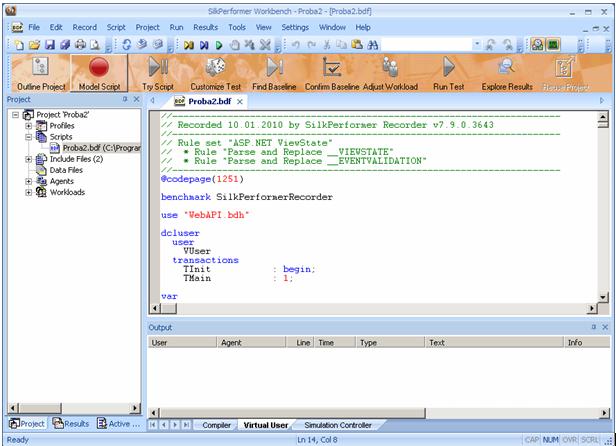Click the 'benchmark' keyword in the code

tap(186, 197)
